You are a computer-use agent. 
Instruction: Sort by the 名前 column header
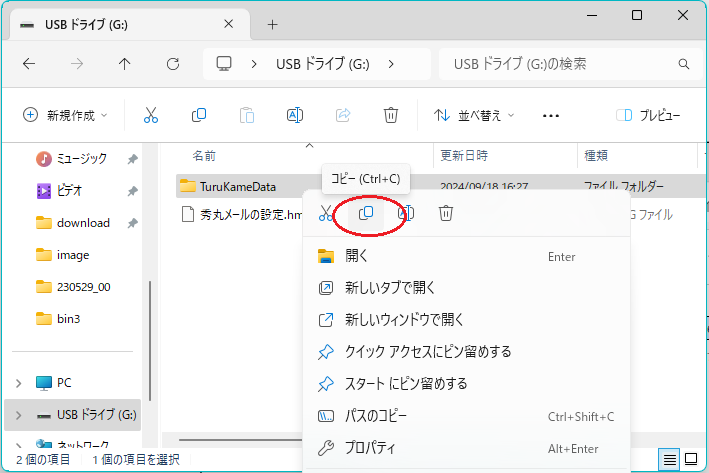pos(296,156)
